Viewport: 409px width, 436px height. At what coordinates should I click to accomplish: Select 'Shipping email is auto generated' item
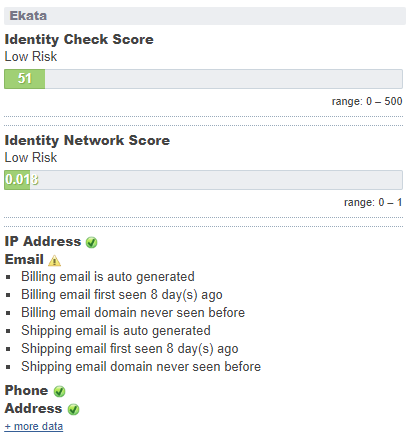click(116, 331)
